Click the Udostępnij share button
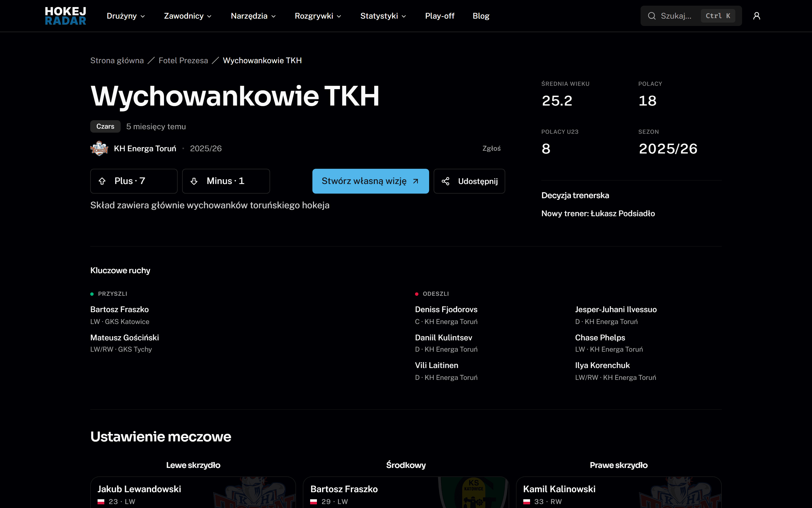812x508 pixels. [x=469, y=181]
